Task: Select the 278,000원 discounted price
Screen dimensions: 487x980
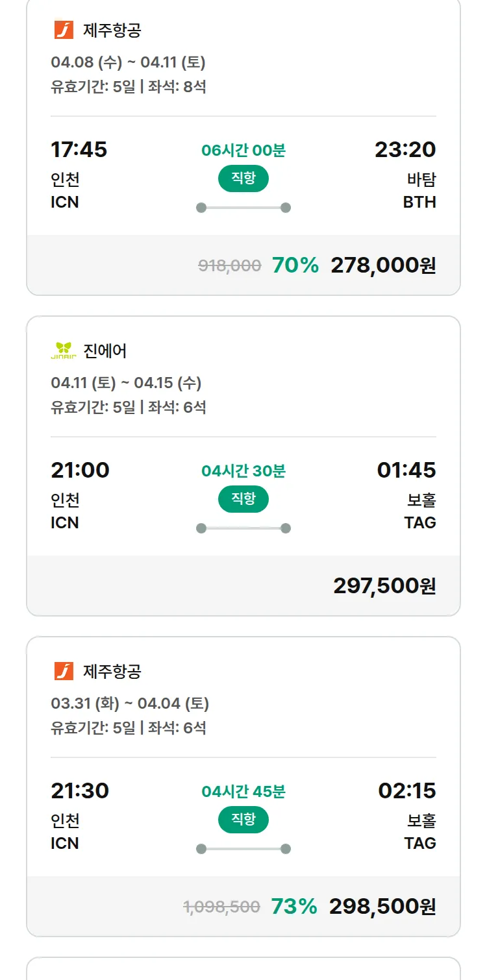Action: 383,265
